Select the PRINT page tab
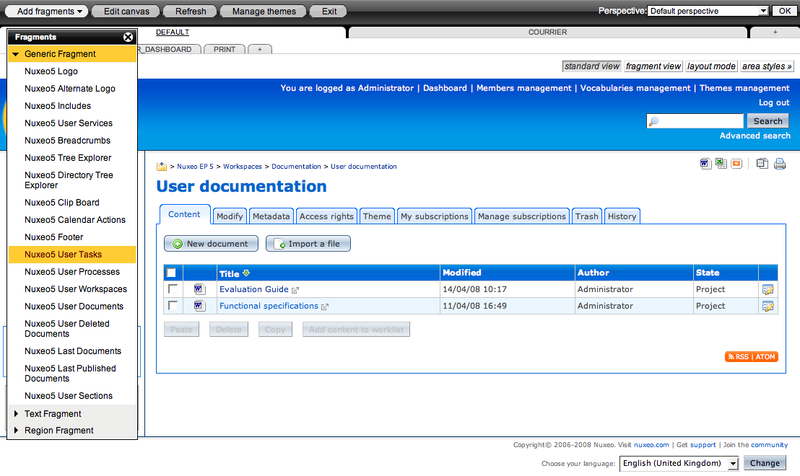 tap(224, 49)
